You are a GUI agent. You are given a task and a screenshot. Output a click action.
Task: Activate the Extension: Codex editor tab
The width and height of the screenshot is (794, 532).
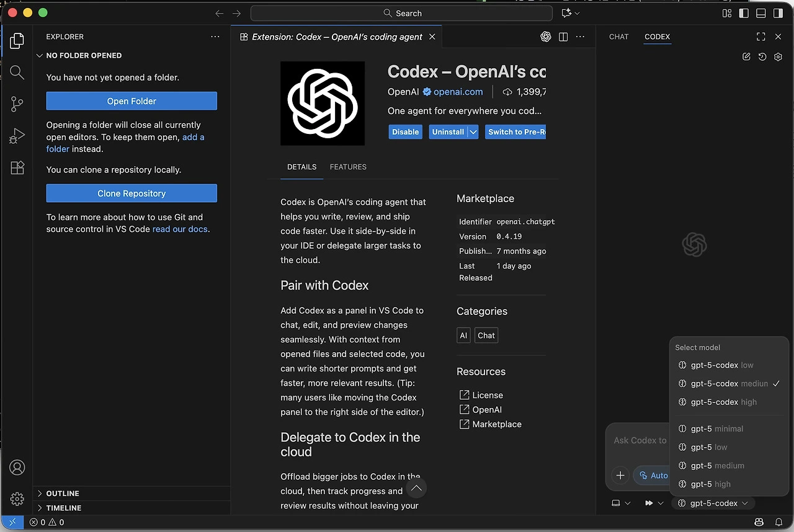338,37
